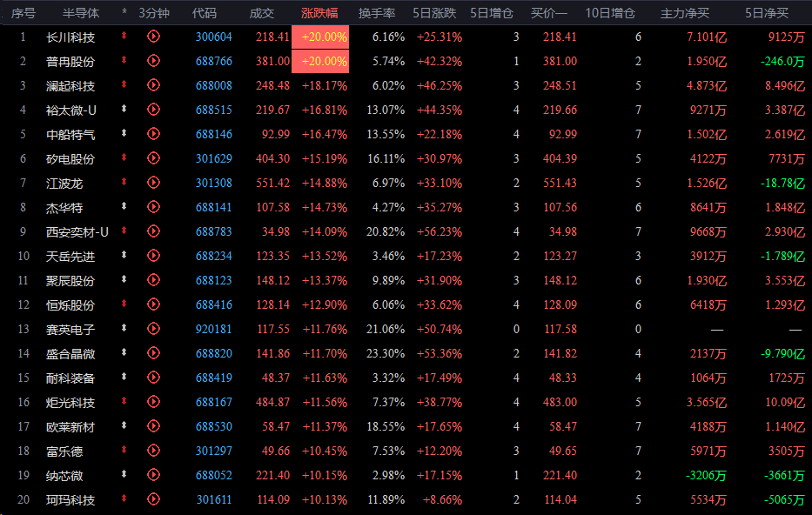Open the 3-minute play icon for 普冉股份
The image size is (812, 515).
pos(153,61)
